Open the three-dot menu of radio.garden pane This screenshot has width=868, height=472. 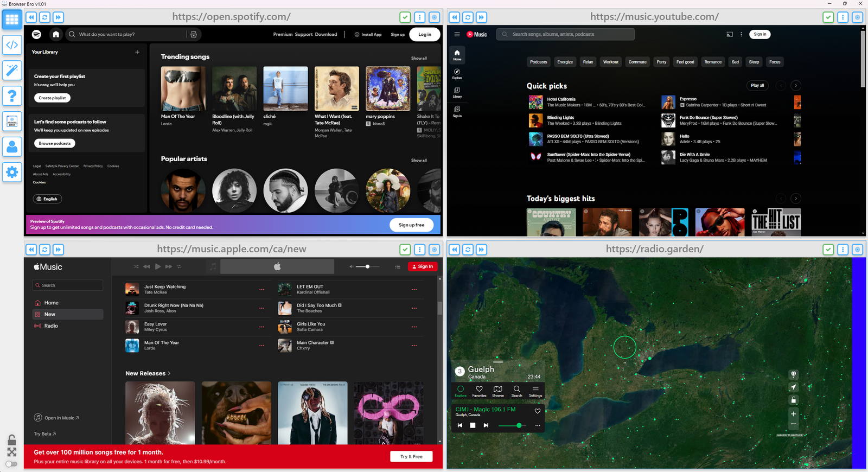click(843, 250)
